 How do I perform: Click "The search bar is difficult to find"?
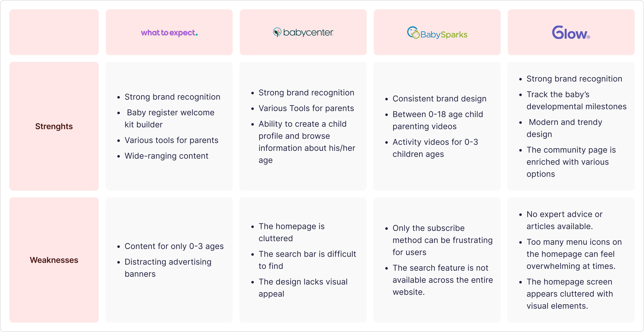tap(307, 260)
